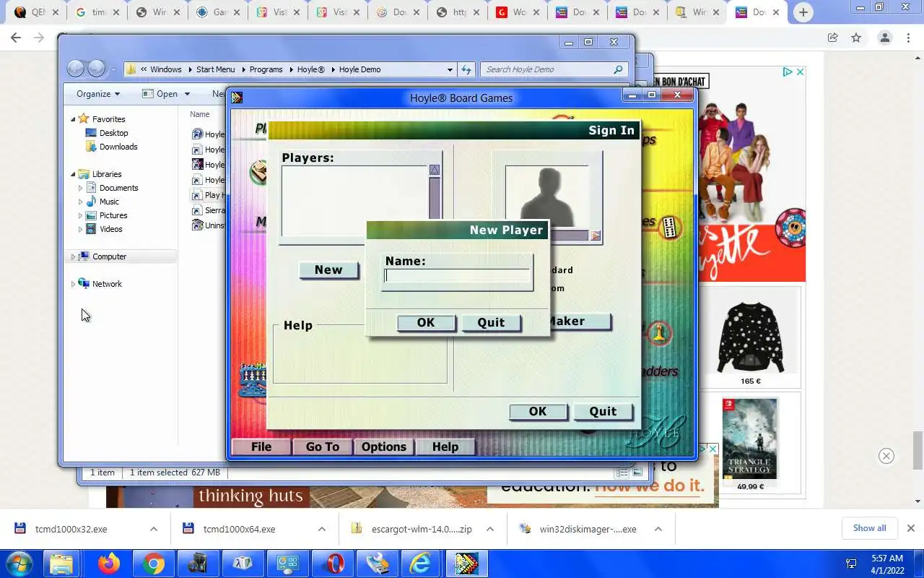Click the Chrome back arrow

[16, 38]
